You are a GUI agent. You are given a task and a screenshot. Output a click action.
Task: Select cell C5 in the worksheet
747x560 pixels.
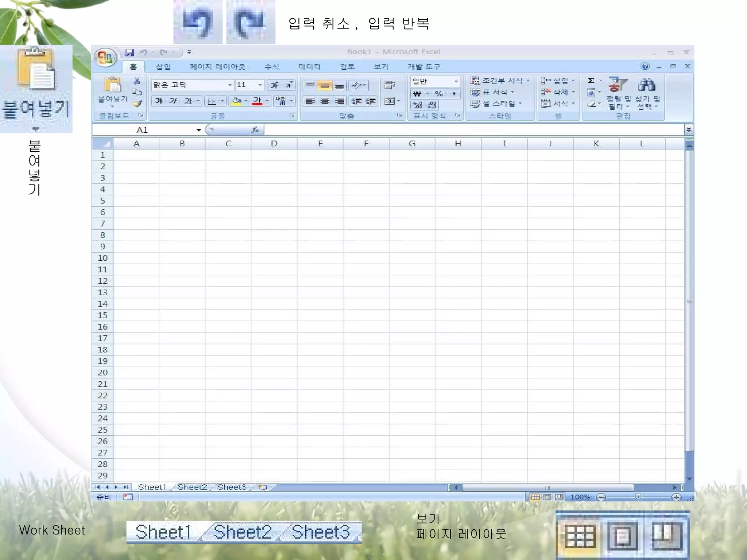point(228,201)
